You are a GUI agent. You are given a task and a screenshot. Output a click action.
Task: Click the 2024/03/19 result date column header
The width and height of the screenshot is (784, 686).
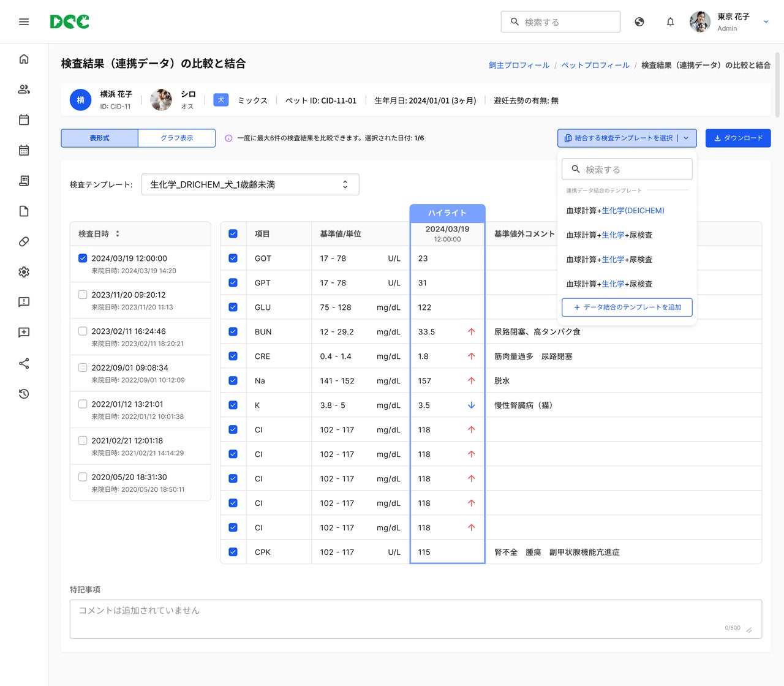[447, 233]
